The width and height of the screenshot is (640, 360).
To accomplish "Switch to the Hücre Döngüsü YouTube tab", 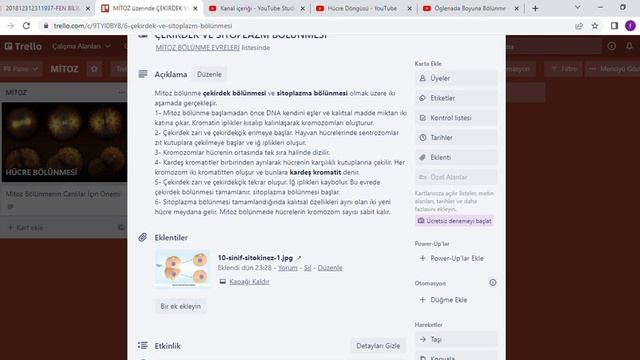I will [362, 8].
